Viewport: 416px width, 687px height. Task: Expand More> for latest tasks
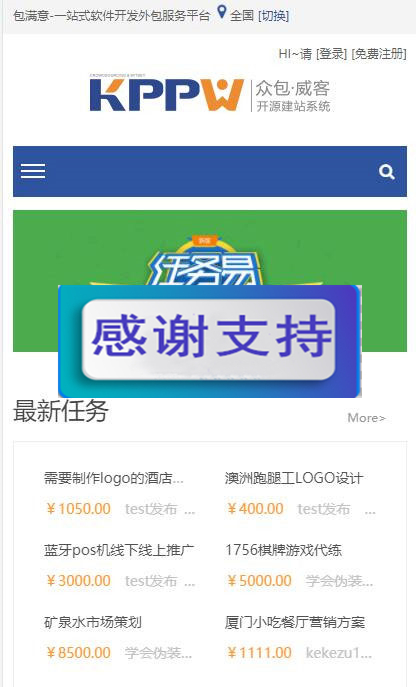[x=366, y=418]
